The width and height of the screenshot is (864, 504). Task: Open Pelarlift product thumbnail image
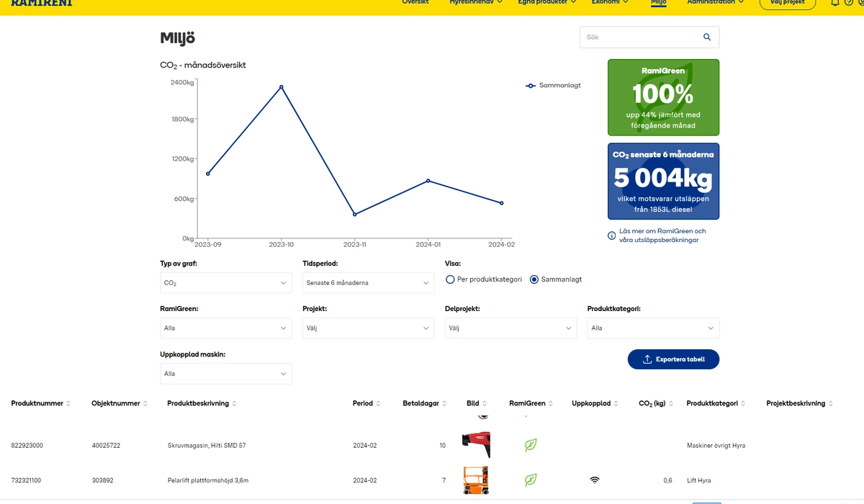pyautogui.click(x=476, y=480)
